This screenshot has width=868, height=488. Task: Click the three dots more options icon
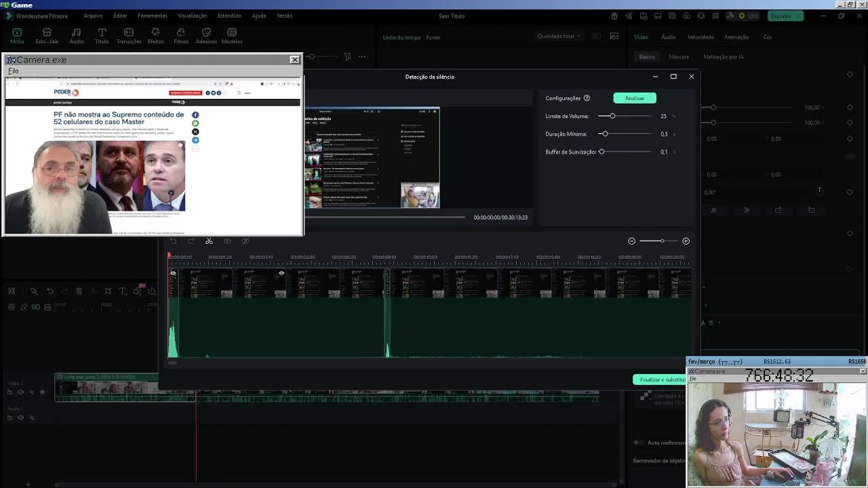[x=362, y=57]
